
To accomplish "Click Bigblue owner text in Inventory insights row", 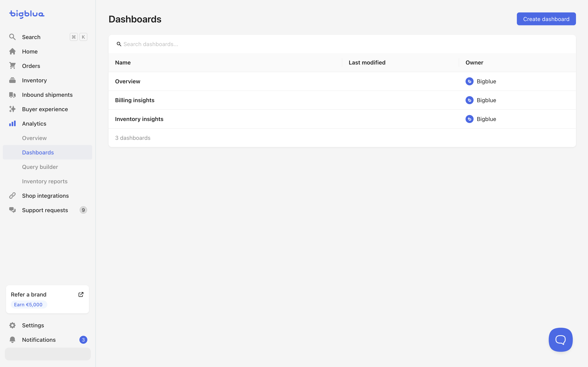I will (486, 119).
